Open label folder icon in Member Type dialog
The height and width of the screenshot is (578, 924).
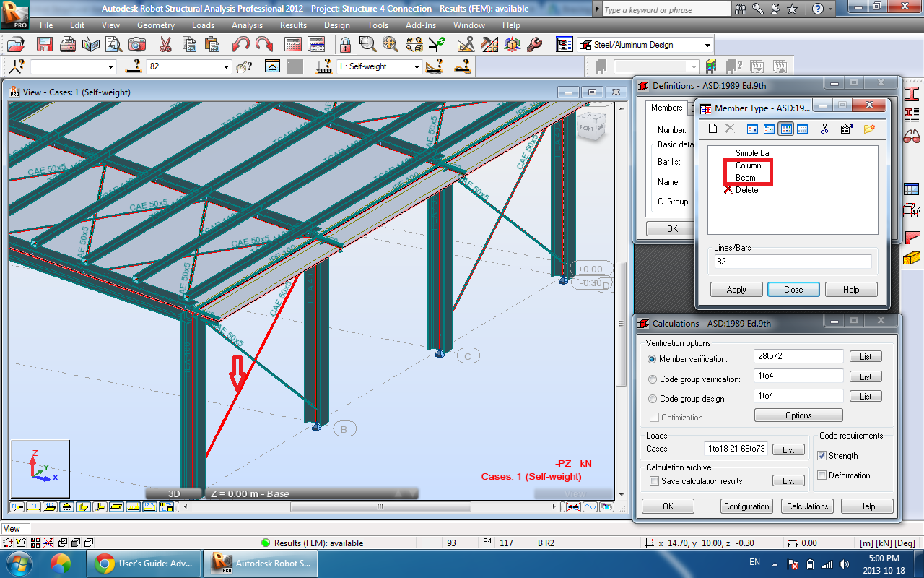pyautogui.click(x=869, y=129)
